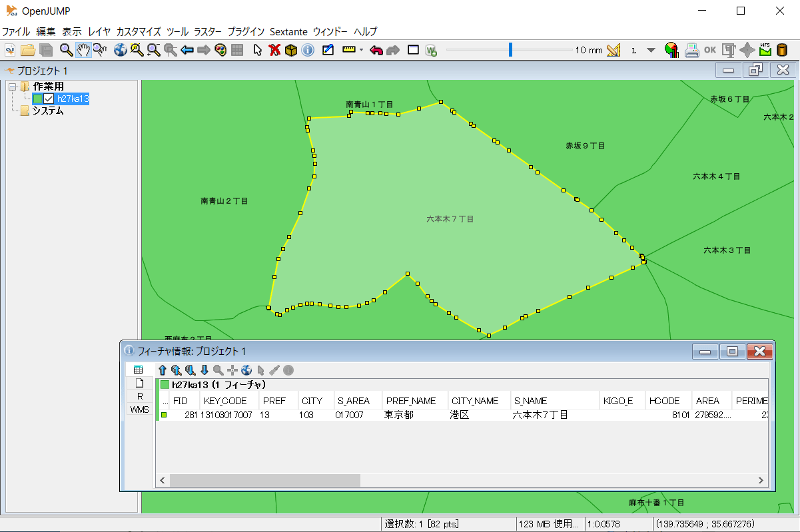Click the CITY_NAME column header

[479, 401]
